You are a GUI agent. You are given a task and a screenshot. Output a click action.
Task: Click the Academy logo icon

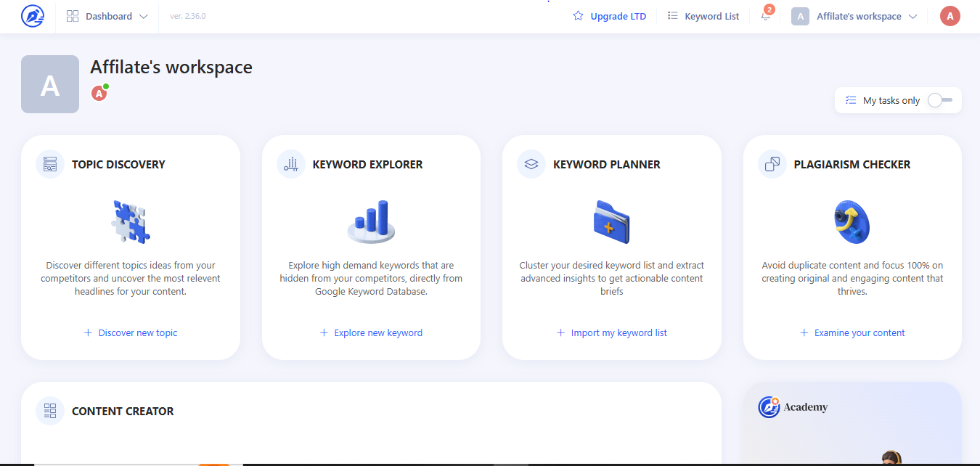769,406
